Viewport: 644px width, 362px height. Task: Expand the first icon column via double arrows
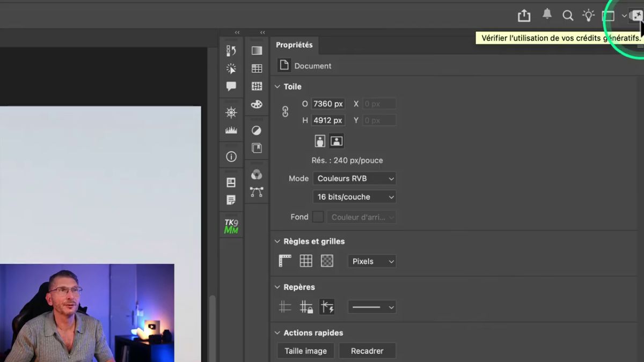[x=237, y=33]
